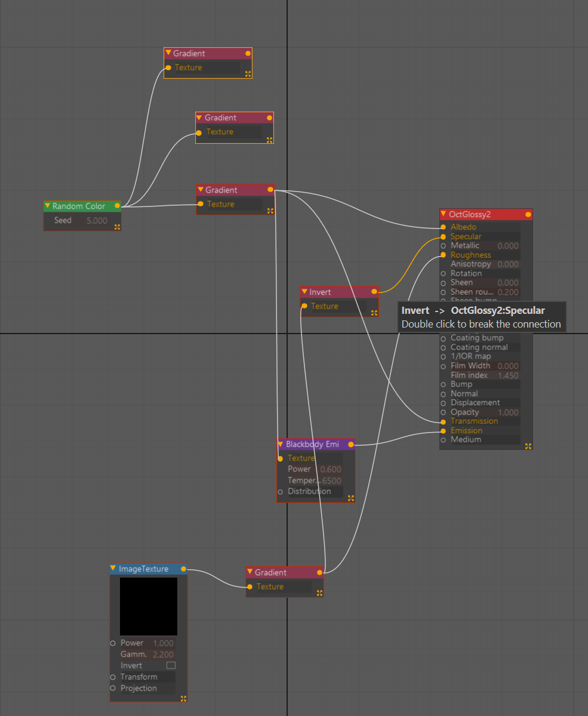Image resolution: width=588 pixels, height=716 pixels.
Task: Click the Invert node output port
Action: (x=374, y=291)
